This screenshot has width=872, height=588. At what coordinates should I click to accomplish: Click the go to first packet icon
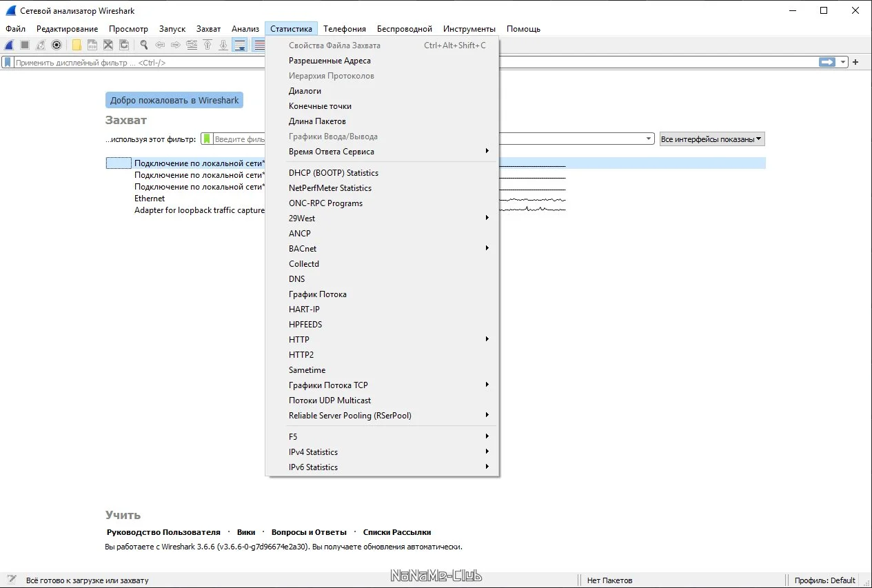tap(207, 45)
